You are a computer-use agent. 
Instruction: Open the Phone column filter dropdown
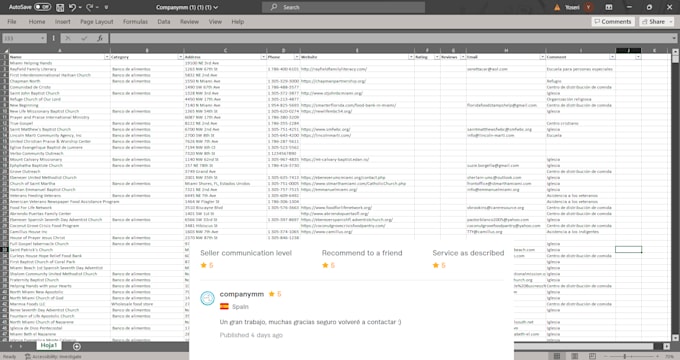coord(297,57)
